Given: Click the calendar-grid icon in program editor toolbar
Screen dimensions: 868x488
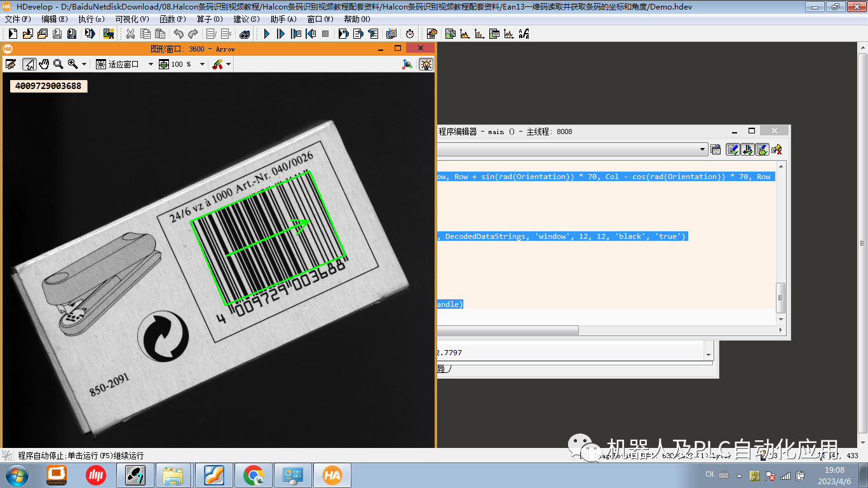Looking at the screenshot, I should tap(716, 149).
